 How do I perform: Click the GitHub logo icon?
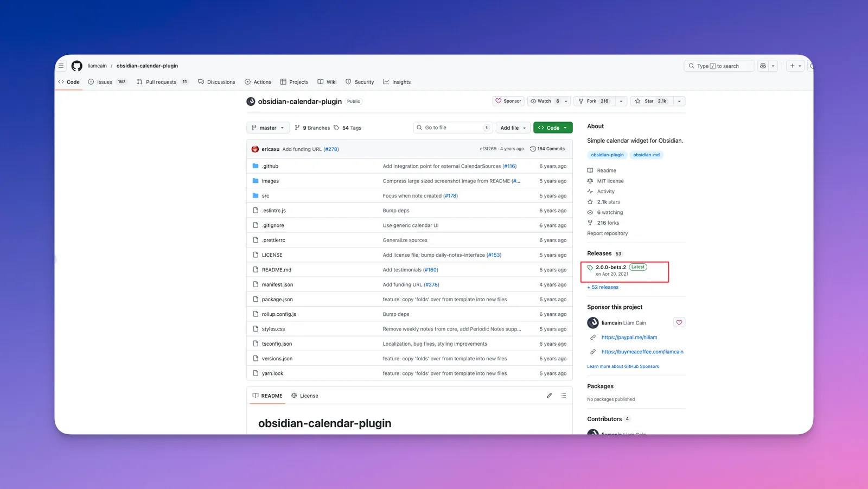point(77,66)
